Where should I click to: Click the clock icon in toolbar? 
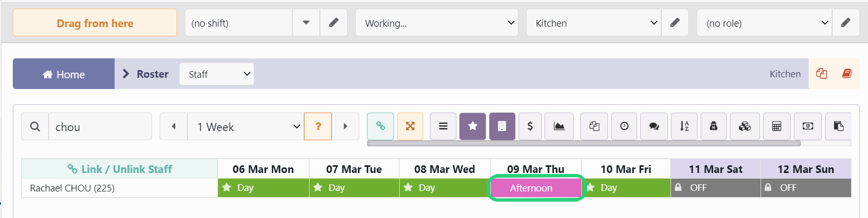(624, 126)
